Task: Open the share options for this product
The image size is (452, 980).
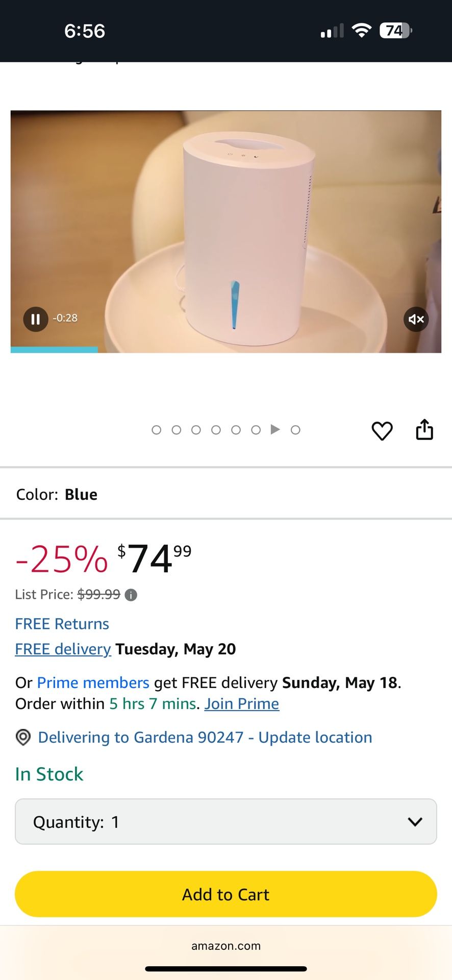Action: (x=425, y=429)
